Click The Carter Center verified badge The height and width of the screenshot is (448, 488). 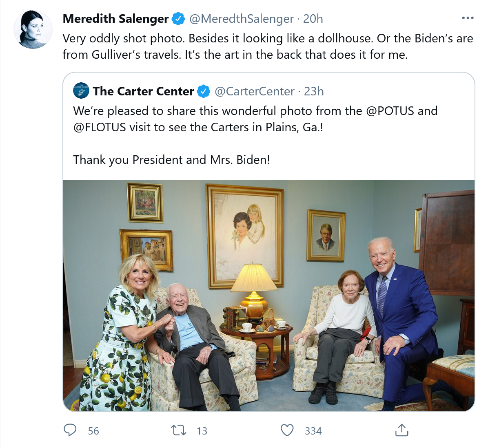(204, 91)
